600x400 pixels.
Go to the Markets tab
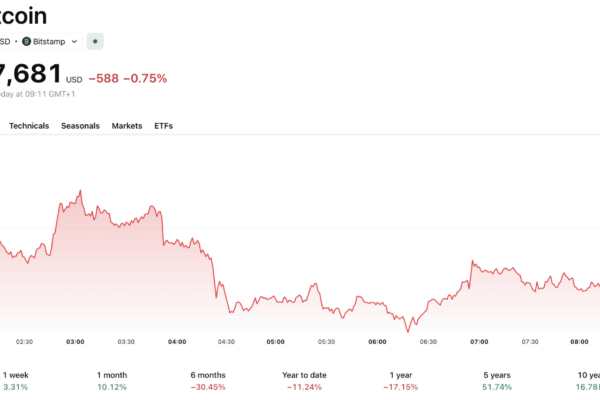(127, 126)
